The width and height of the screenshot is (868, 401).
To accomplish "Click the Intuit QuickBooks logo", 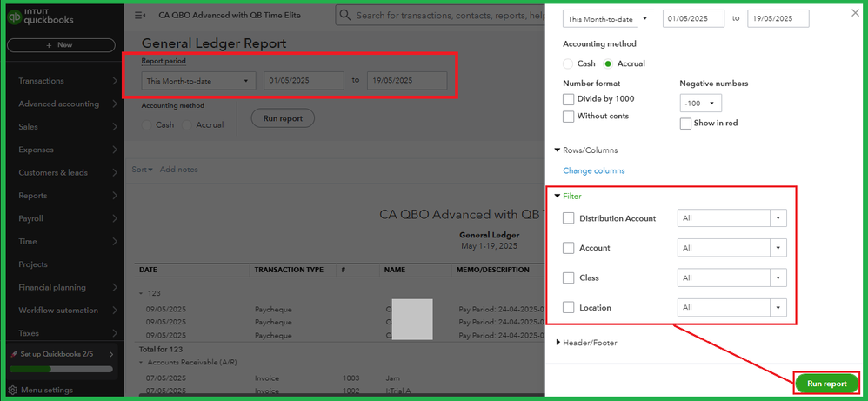I will (40, 17).
